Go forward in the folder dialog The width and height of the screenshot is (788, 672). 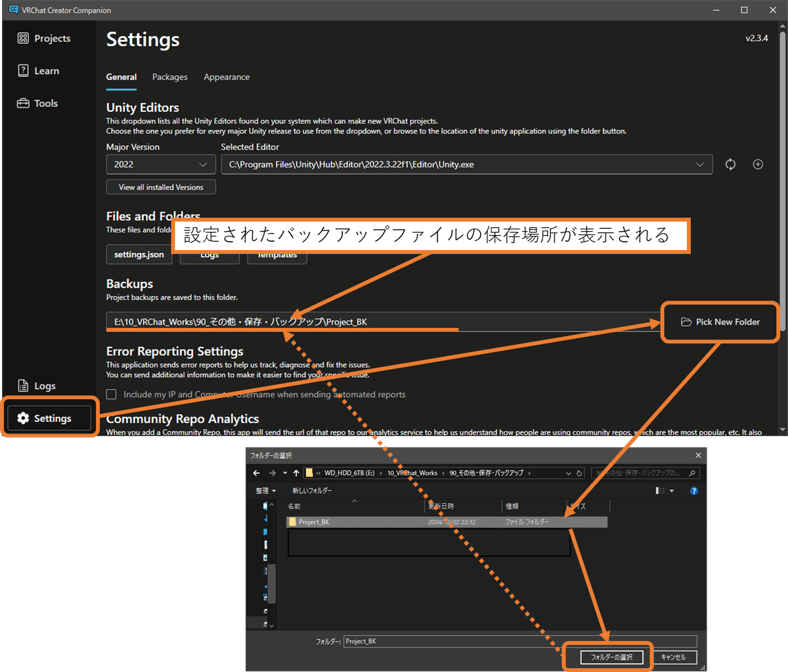[x=272, y=473]
